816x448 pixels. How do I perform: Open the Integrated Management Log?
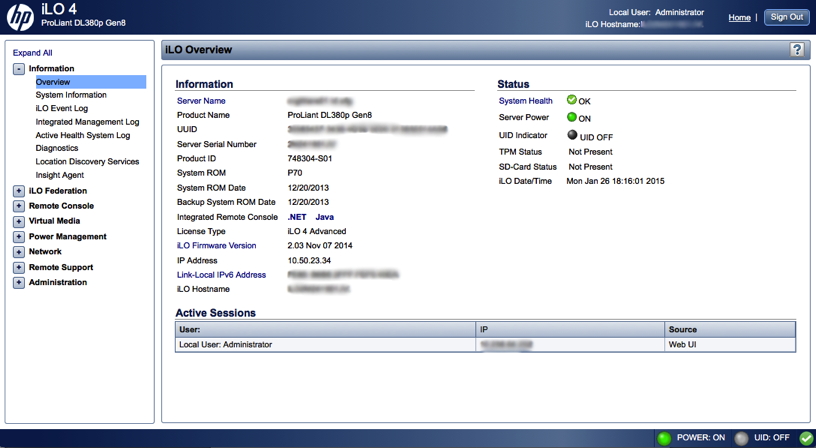click(87, 122)
